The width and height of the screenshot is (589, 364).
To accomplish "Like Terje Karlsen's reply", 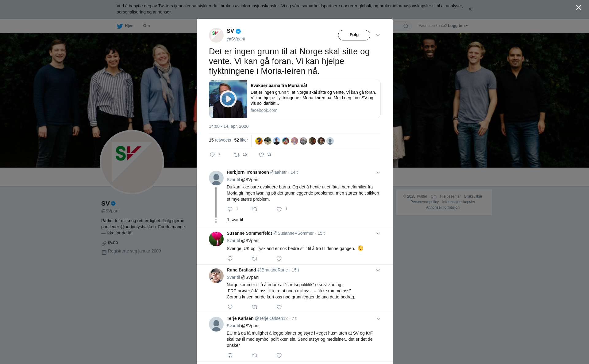I will [279, 355].
